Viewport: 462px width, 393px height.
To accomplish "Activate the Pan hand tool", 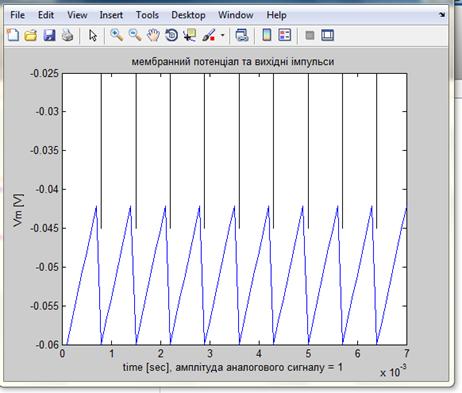I will [x=153, y=35].
